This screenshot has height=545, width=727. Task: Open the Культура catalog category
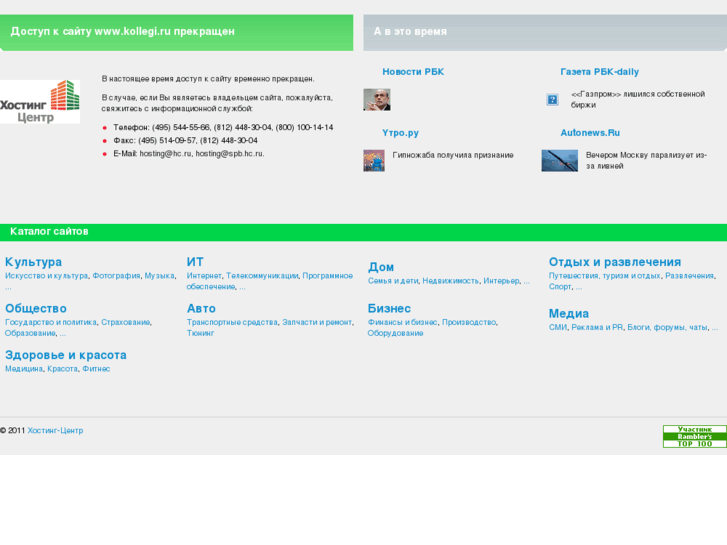point(33,262)
